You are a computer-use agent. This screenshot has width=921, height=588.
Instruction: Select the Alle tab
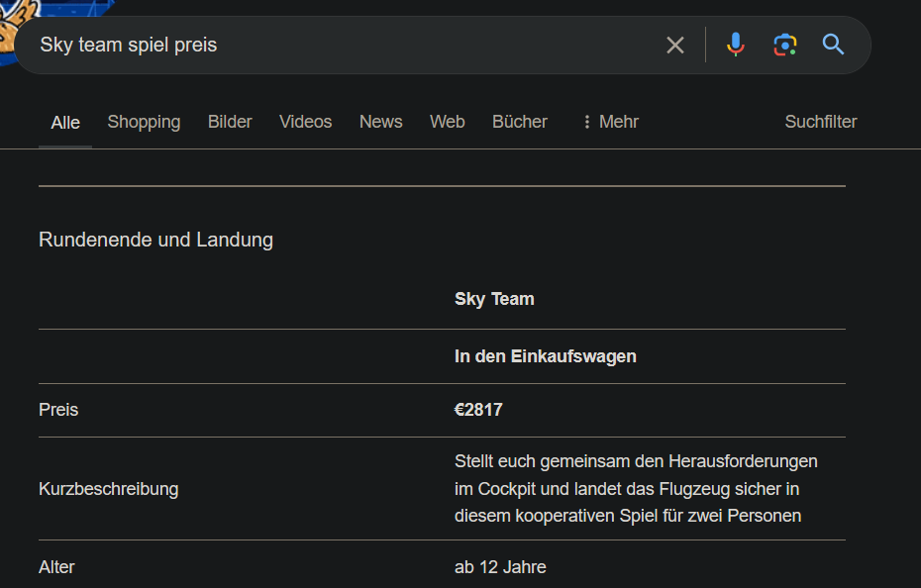tap(65, 122)
